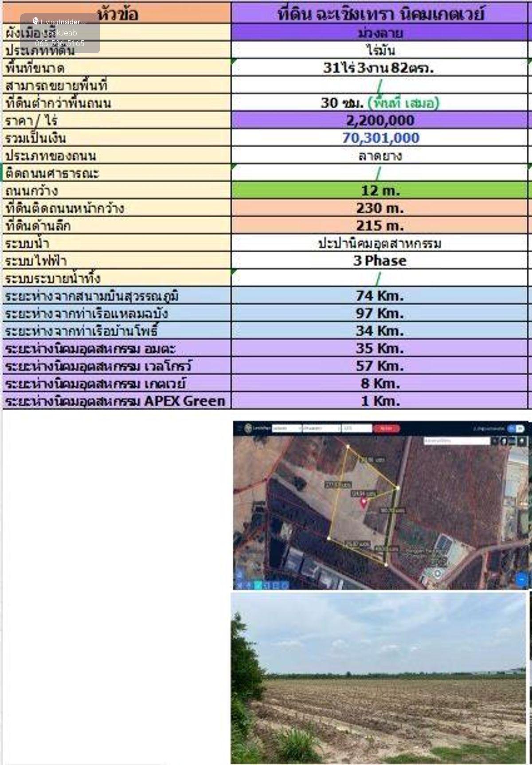Open the hamburger menu in map header

point(239,428)
